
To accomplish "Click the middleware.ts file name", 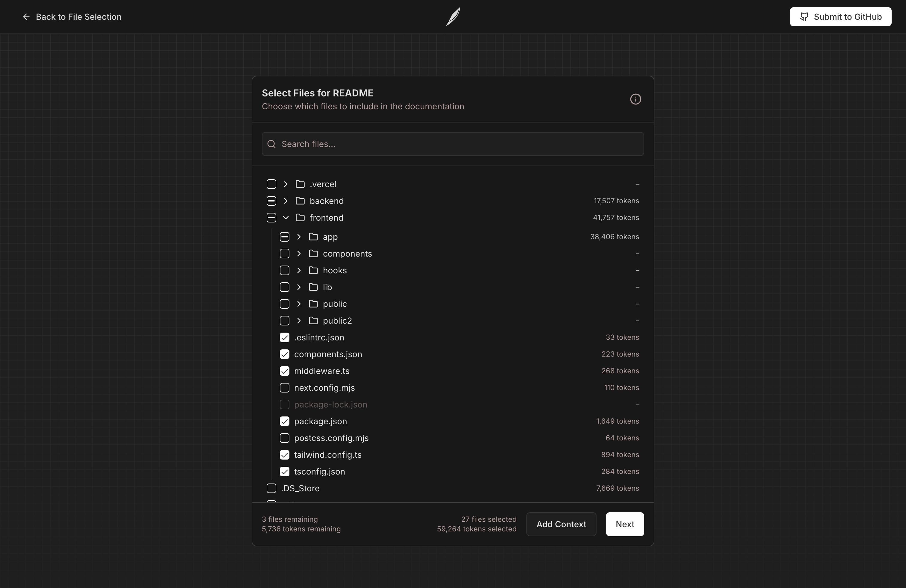I will (322, 371).
